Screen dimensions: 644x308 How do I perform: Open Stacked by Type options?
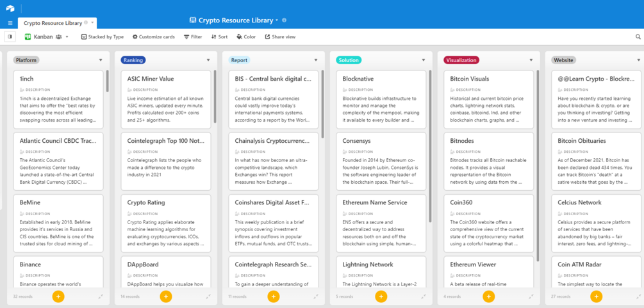click(x=103, y=36)
